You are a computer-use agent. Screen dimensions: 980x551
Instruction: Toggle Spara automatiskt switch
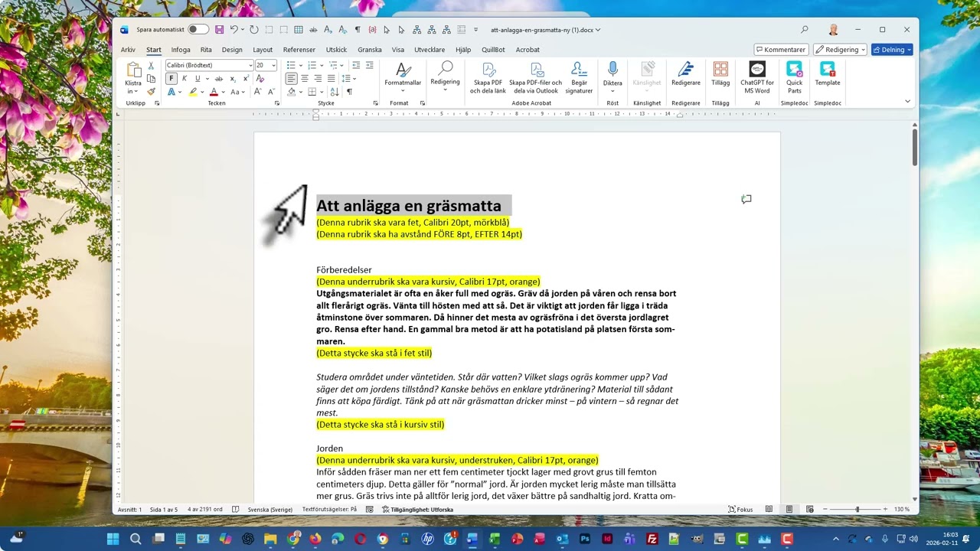coord(198,30)
